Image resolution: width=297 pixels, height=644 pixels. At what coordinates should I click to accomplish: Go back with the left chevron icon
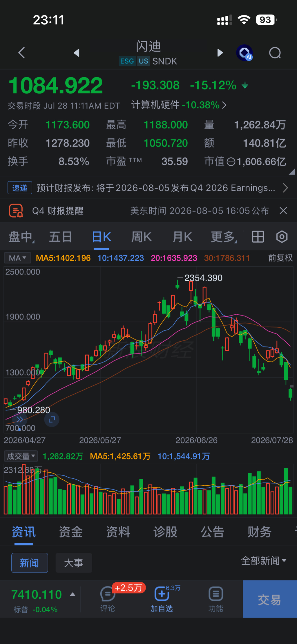[x=21, y=53]
